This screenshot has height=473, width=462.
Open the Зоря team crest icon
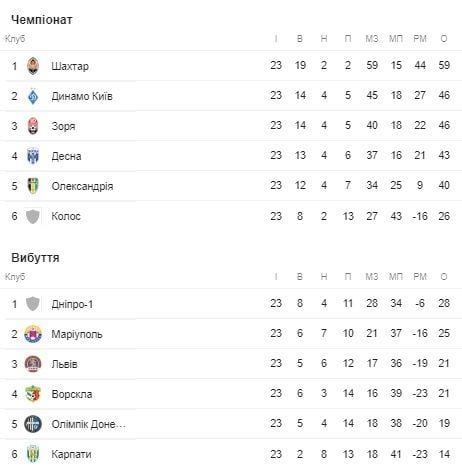pos(33,126)
